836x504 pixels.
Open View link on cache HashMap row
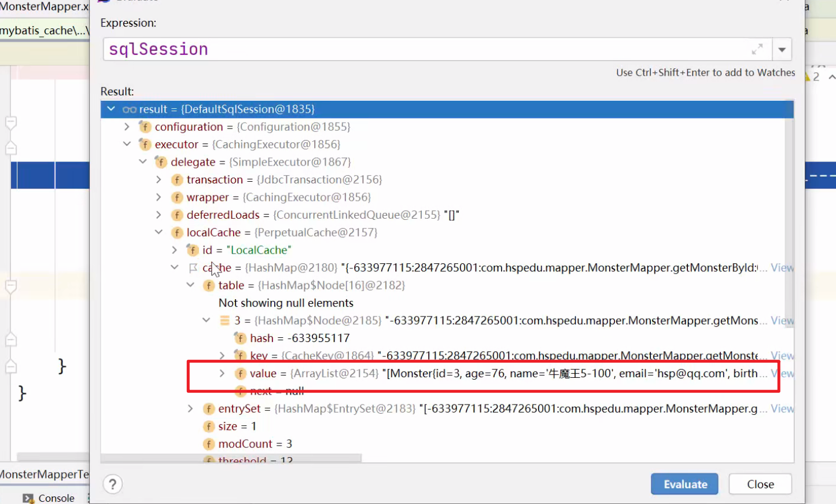782,268
